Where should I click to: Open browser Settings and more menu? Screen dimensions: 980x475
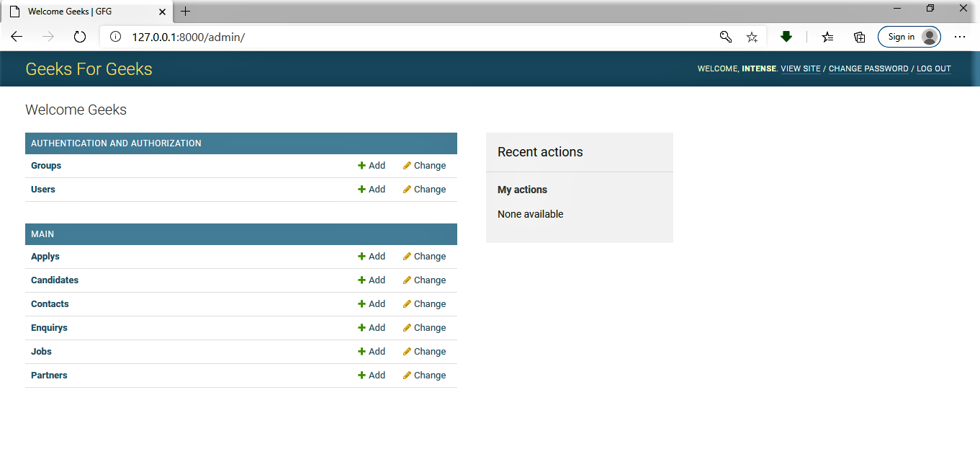tap(959, 37)
